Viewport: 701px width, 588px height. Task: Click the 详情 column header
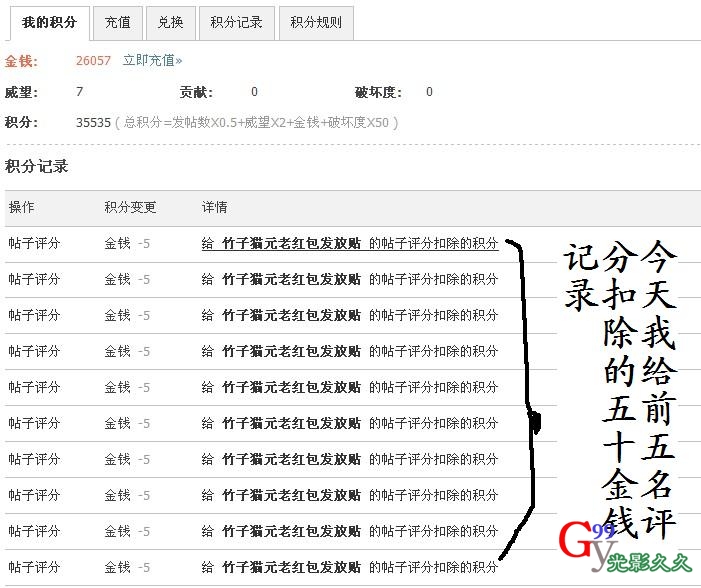[214, 208]
